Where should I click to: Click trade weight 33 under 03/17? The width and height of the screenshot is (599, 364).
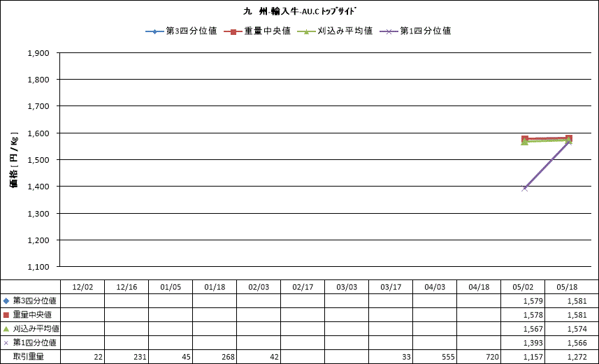point(407,357)
